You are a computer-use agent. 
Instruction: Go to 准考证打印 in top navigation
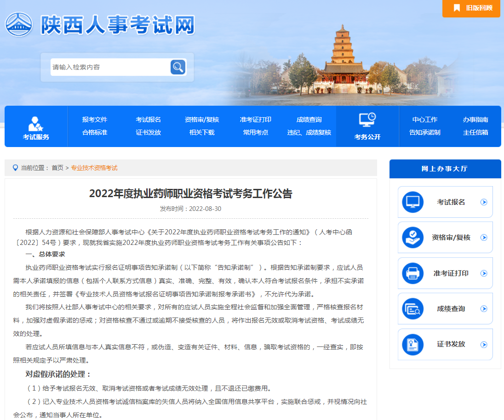pos(255,119)
